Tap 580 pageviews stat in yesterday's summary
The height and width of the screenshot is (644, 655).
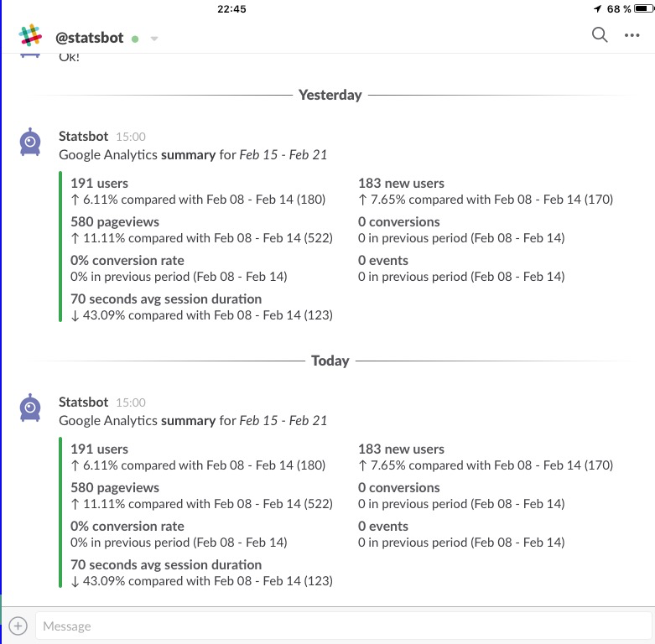pyautogui.click(x=115, y=221)
